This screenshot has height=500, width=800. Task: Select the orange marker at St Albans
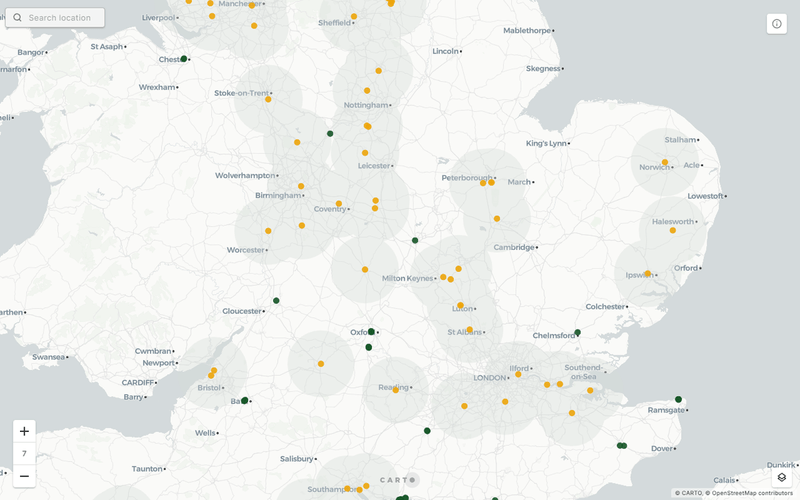coord(469,329)
